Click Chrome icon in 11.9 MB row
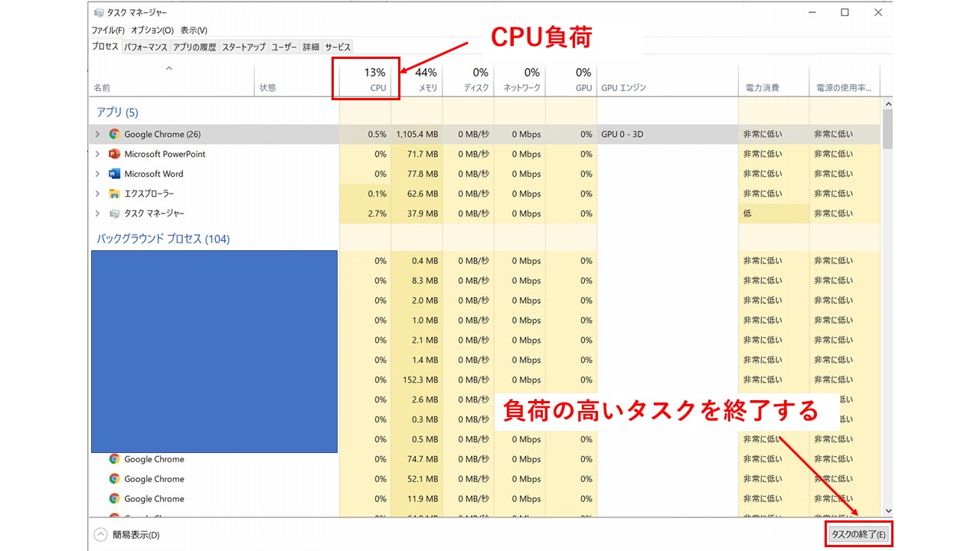Screen dimensions: 980x551 [x=114, y=499]
